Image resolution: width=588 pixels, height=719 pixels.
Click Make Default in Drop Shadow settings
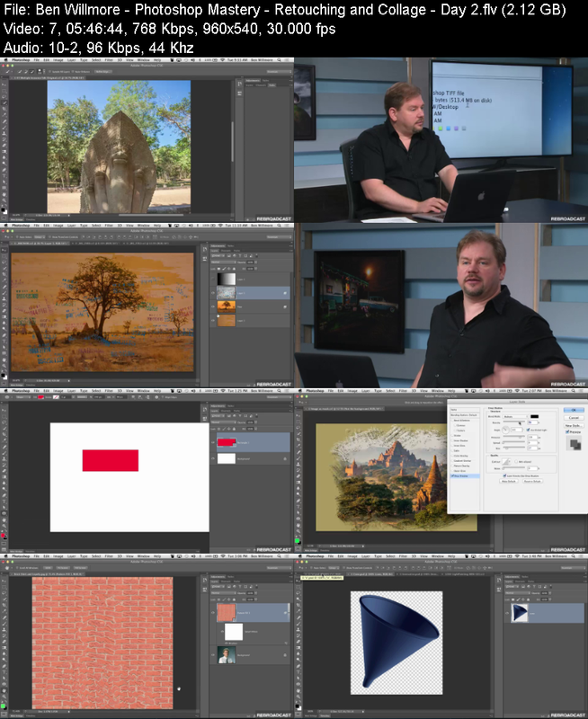[509, 481]
